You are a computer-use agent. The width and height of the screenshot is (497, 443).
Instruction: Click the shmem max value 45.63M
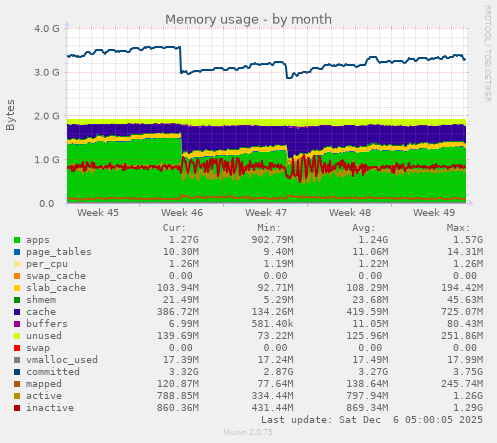(465, 300)
